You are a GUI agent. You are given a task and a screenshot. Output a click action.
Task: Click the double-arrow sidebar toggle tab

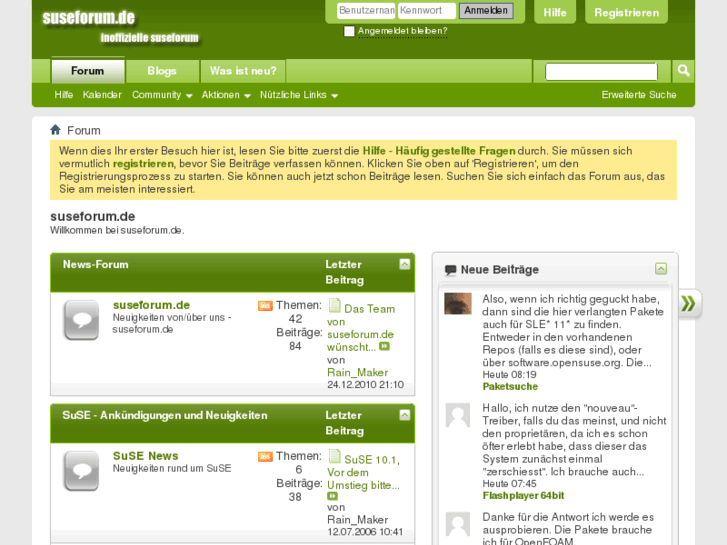click(x=689, y=303)
